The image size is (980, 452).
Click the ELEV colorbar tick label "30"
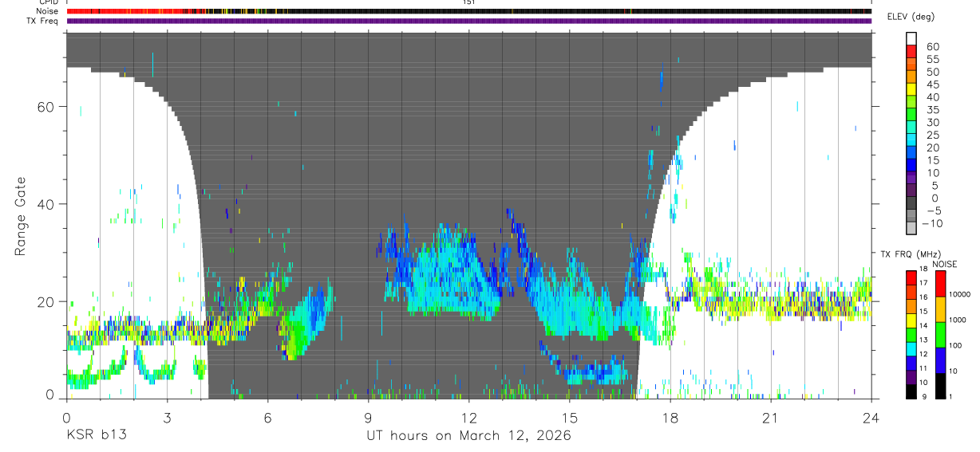tap(931, 123)
